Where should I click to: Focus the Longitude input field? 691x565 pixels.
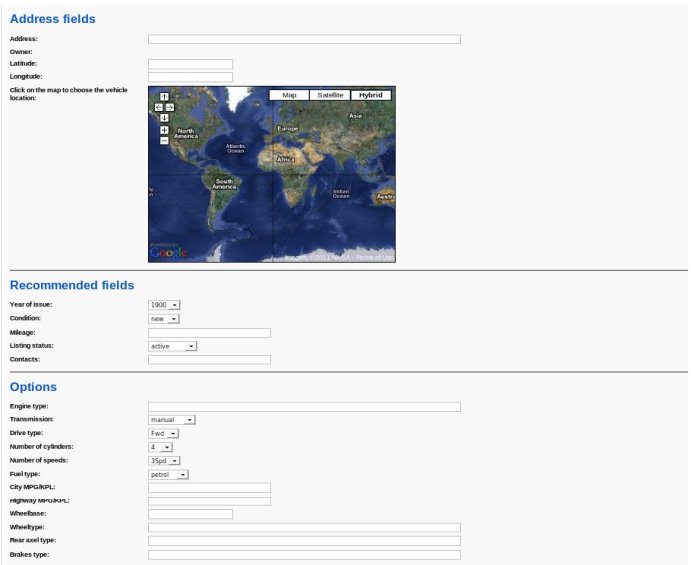tap(190, 77)
